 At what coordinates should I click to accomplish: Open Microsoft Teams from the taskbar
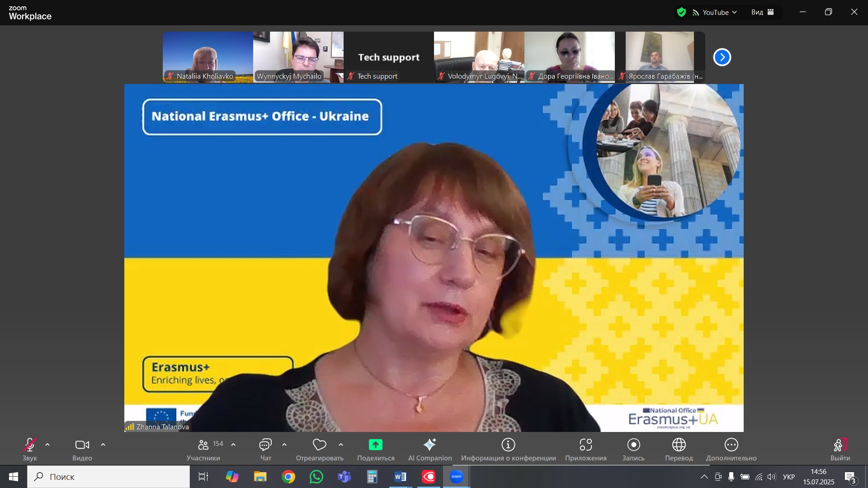[x=344, y=477]
